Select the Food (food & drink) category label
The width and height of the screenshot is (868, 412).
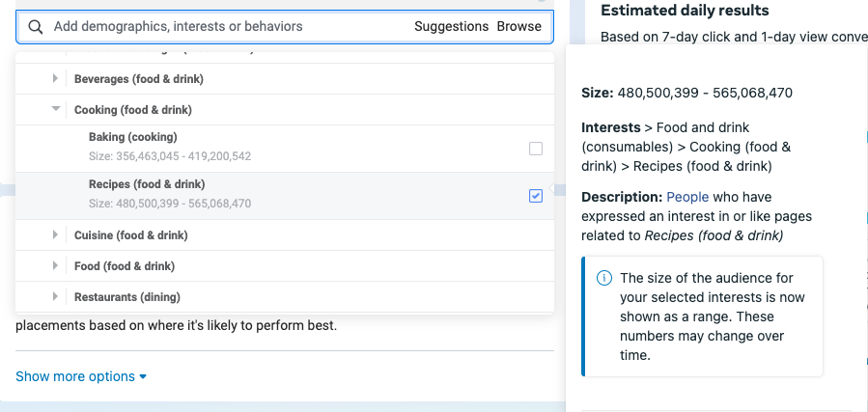click(x=125, y=266)
